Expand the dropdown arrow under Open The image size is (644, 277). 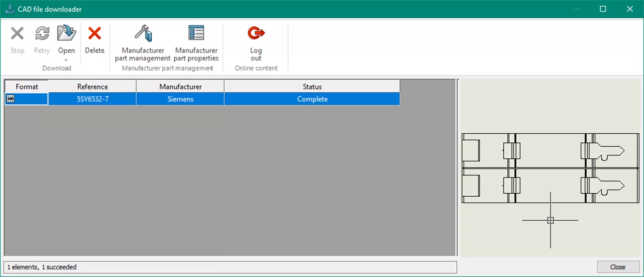[66, 61]
